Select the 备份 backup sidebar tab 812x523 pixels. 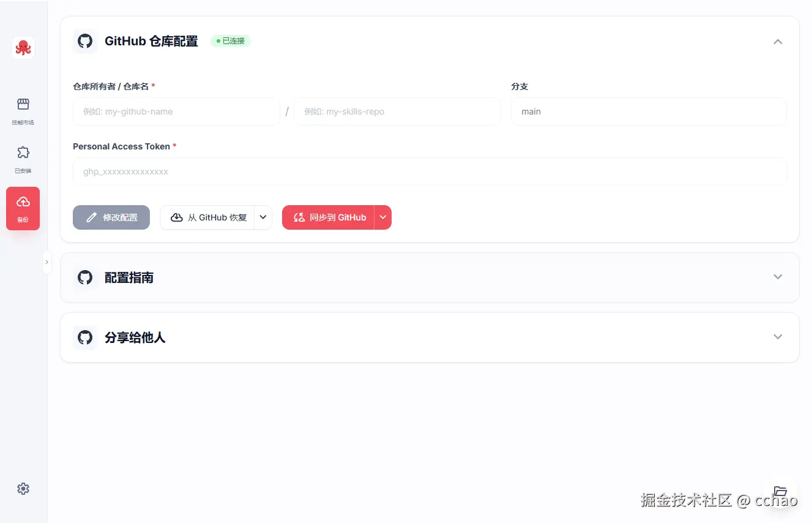(23, 208)
